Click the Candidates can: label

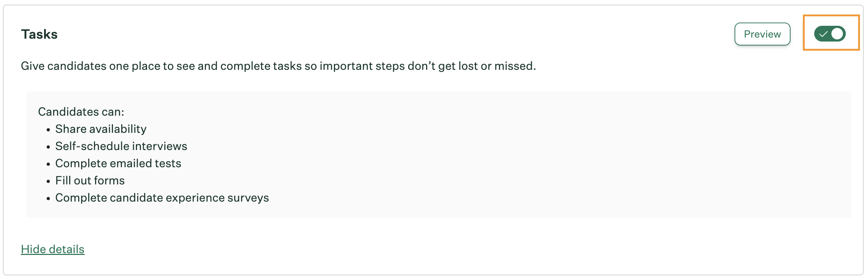81,112
